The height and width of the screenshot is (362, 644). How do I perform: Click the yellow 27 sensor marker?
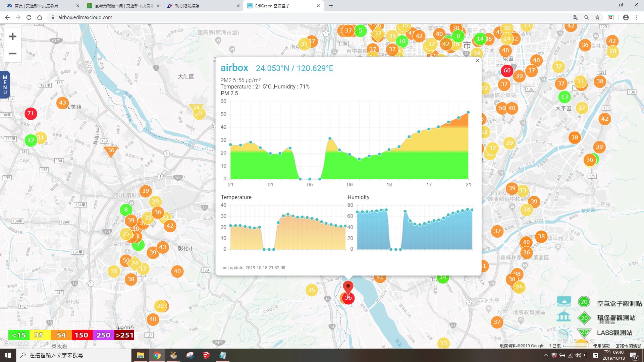(x=582, y=108)
